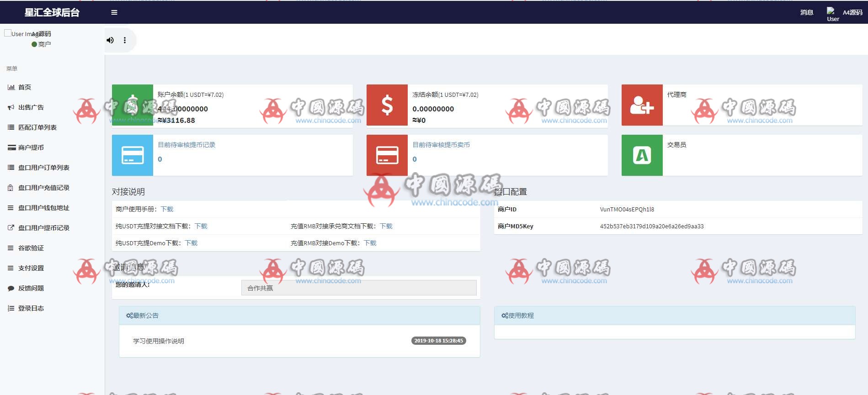
Task: Go to 匹配订单列表 order list
Action: 37,127
